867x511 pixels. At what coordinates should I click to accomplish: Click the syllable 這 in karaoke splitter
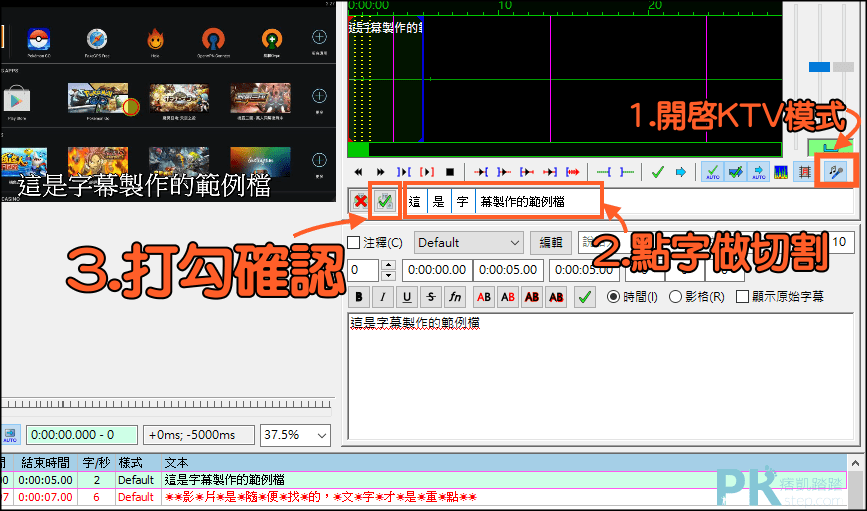(x=415, y=202)
